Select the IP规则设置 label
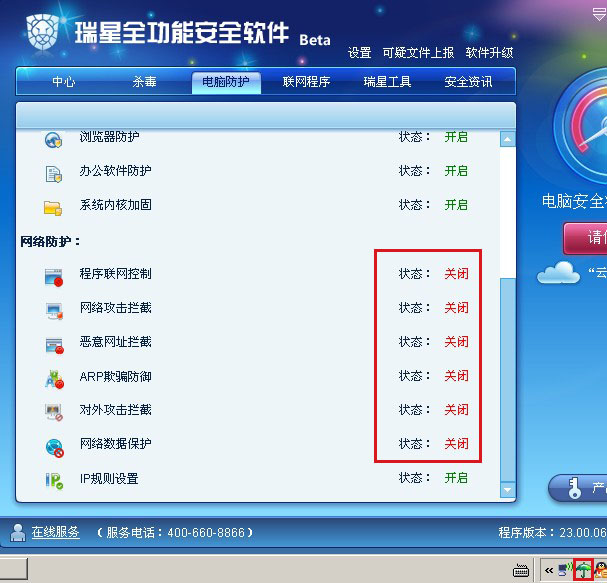Image resolution: width=607 pixels, height=583 pixels. 109,479
